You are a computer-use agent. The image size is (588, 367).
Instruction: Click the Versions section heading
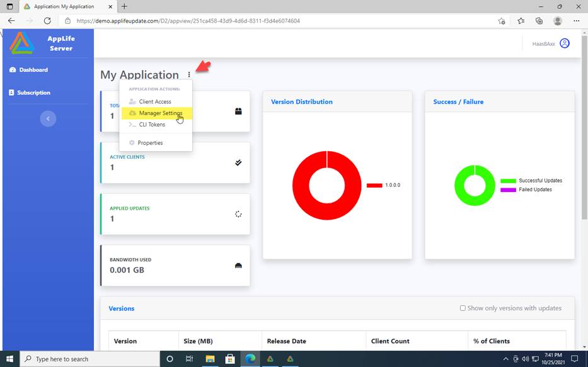(x=122, y=308)
